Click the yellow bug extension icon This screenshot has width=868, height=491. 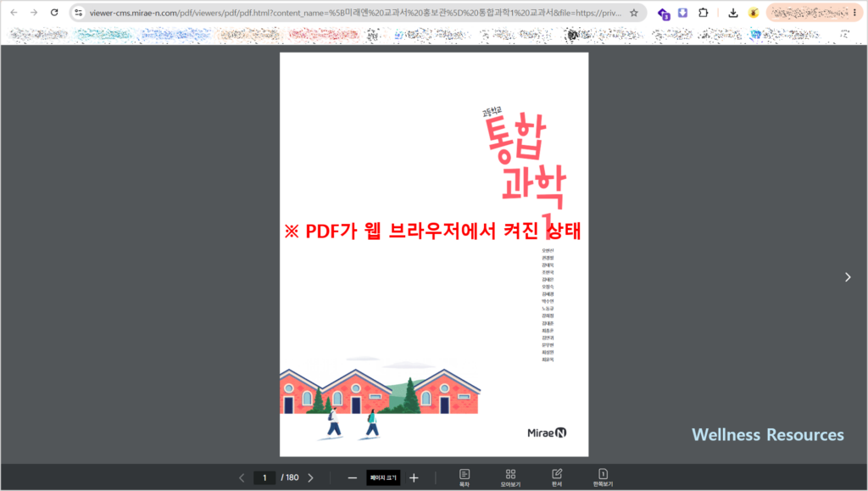[x=753, y=12]
